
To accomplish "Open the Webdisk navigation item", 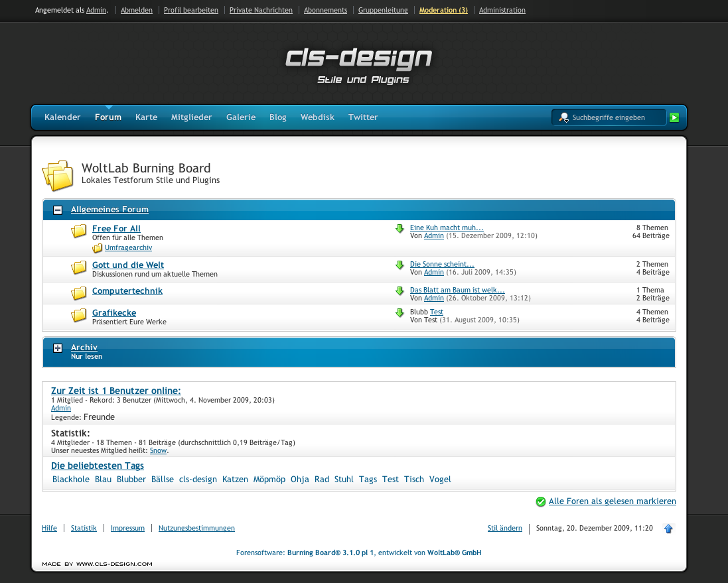I will pyautogui.click(x=317, y=117).
